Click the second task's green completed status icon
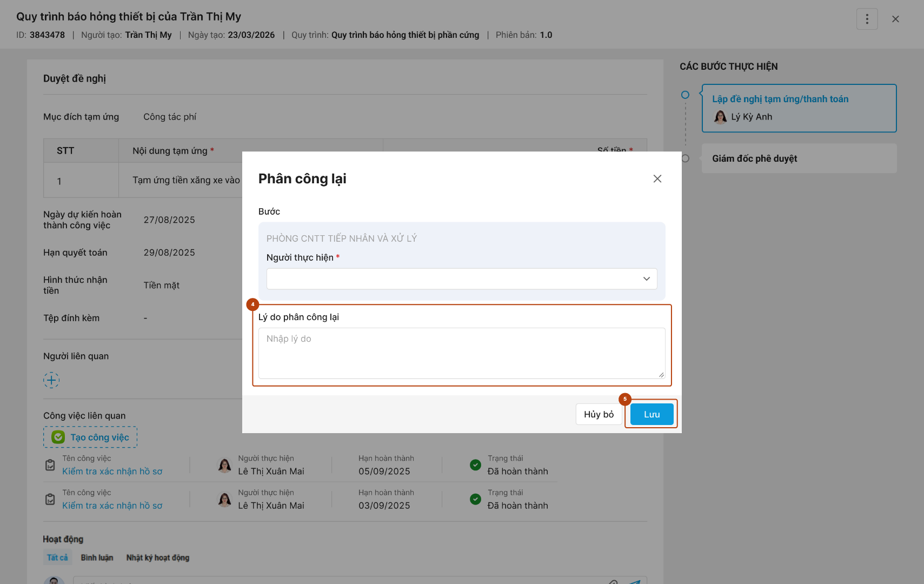The height and width of the screenshot is (584, 924). pos(475,499)
